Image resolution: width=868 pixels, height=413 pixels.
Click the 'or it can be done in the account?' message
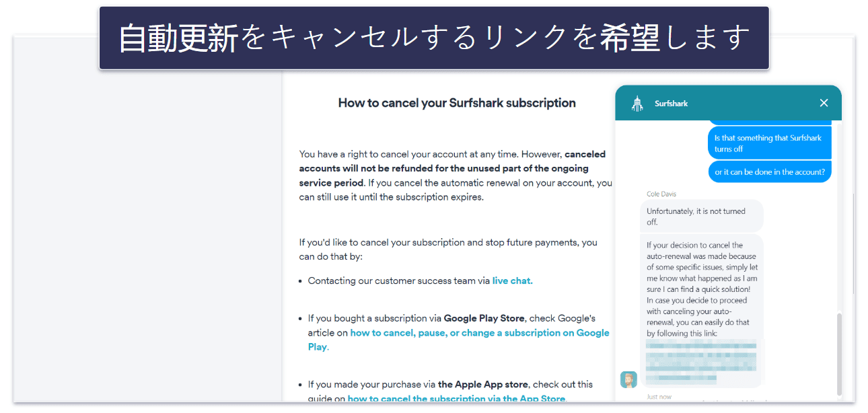(770, 172)
